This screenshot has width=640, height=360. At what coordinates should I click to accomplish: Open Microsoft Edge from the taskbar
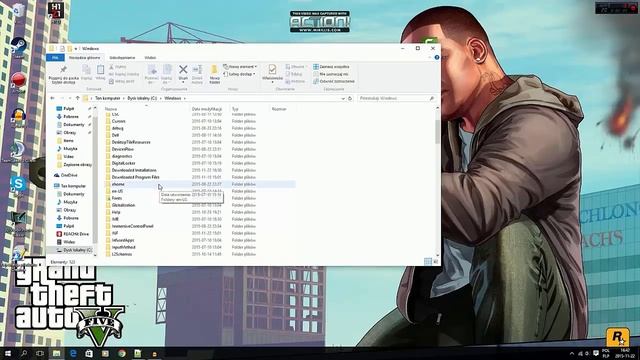73,353
